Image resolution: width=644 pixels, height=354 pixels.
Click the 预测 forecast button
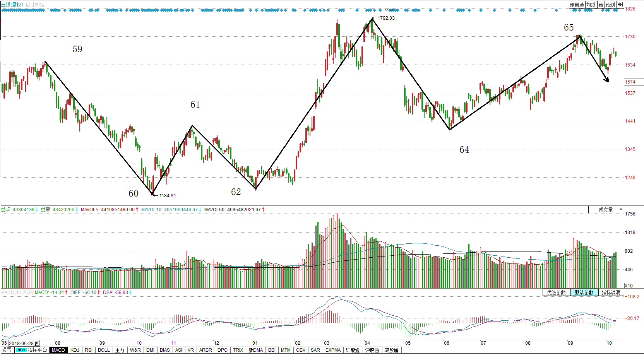(x=610, y=5)
